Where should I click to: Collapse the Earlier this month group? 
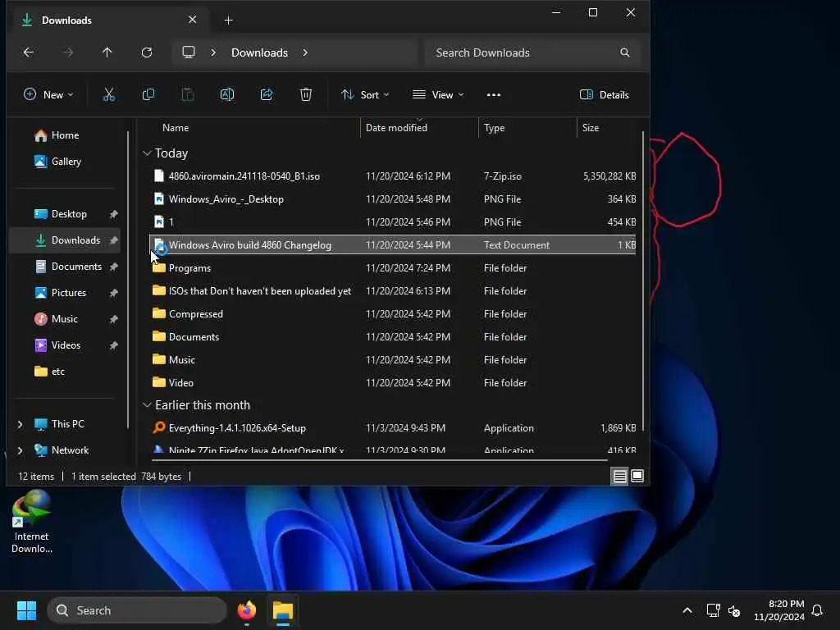(x=148, y=405)
